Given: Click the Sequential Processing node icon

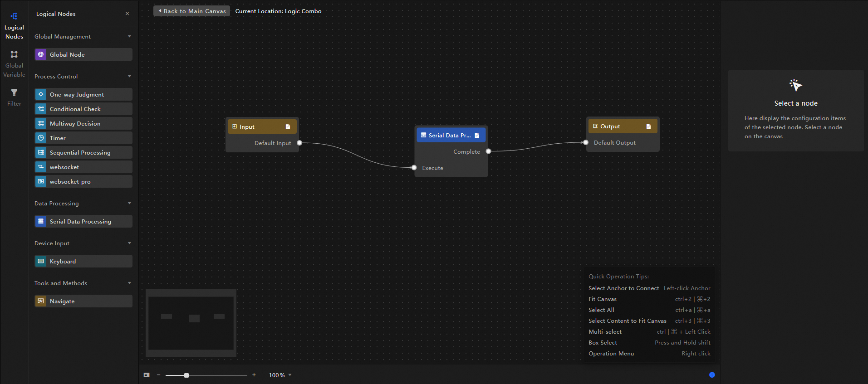Looking at the screenshot, I should coord(41,152).
